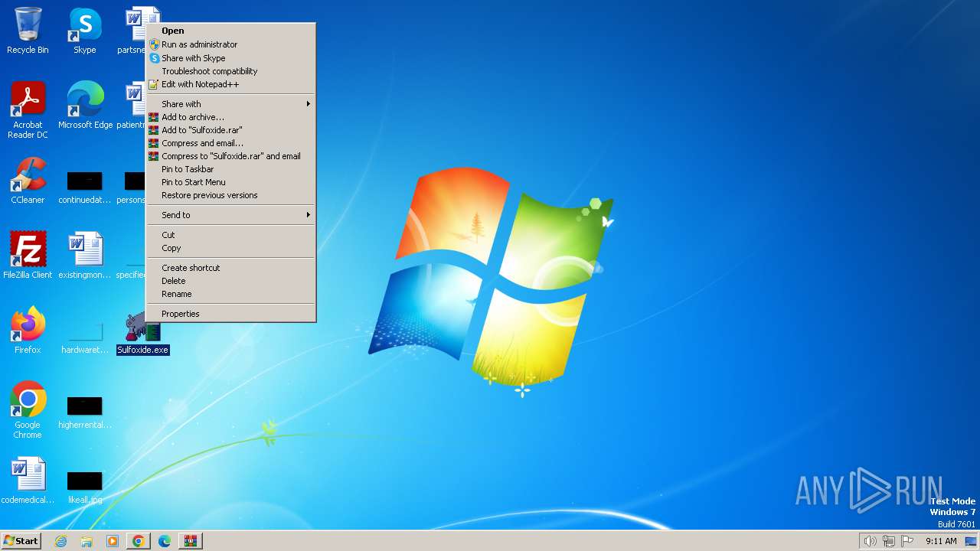Choose Cut in the context menu
This screenshot has height=551, width=980.
point(230,235)
